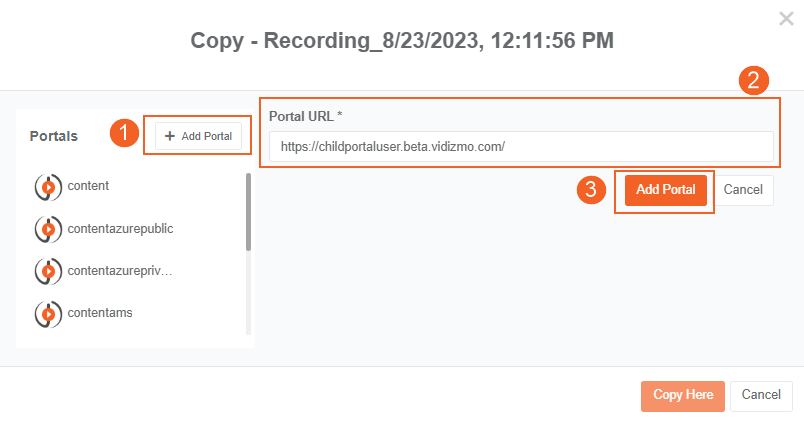
Task: Click the orange step 1 marker
Action: tap(124, 134)
